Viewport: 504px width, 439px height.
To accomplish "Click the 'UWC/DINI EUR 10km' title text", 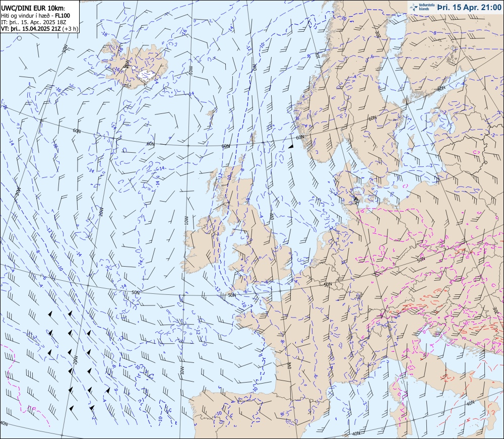I will pos(33,9).
